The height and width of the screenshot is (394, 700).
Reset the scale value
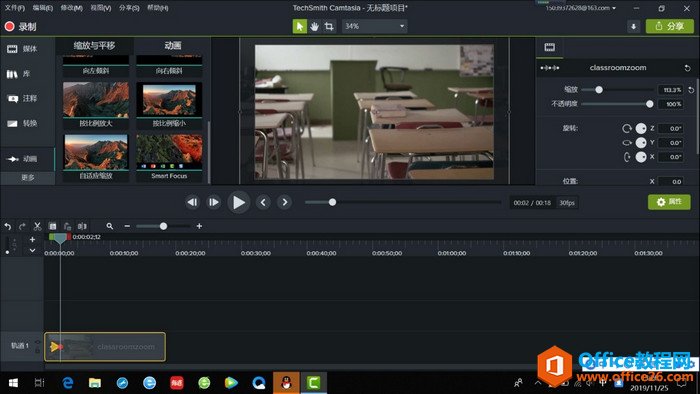tap(691, 90)
